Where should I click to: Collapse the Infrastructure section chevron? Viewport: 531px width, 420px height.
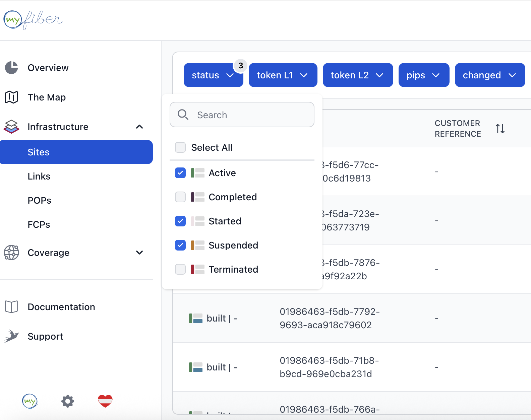click(x=139, y=127)
